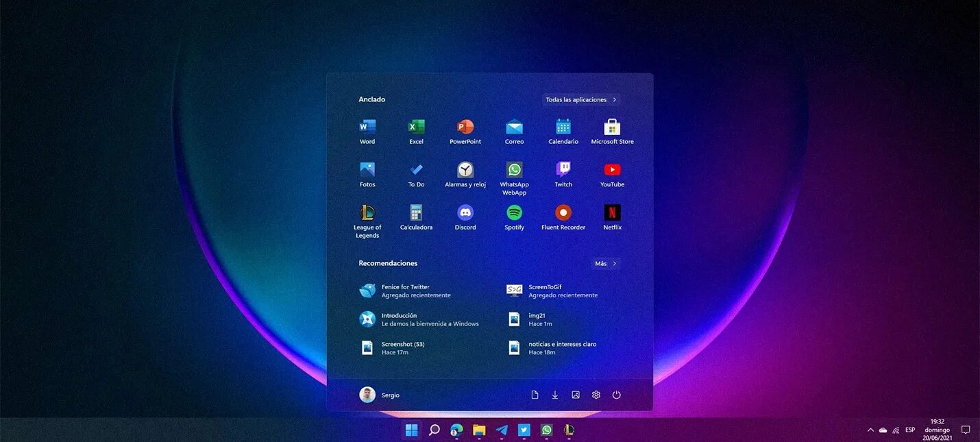This screenshot has width=980, height=442.
Task: Open the Pictures folder shortcut icon
Action: pos(576,395)
